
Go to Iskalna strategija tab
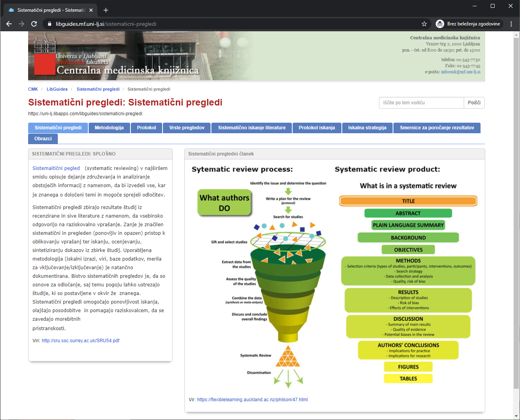367,128
